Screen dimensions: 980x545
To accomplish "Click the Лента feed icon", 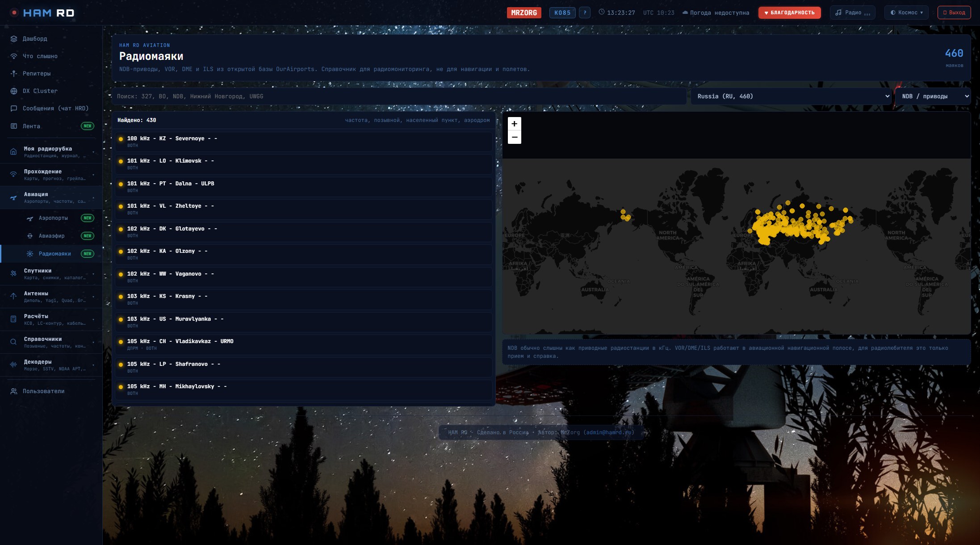I will tap(14, 126).
